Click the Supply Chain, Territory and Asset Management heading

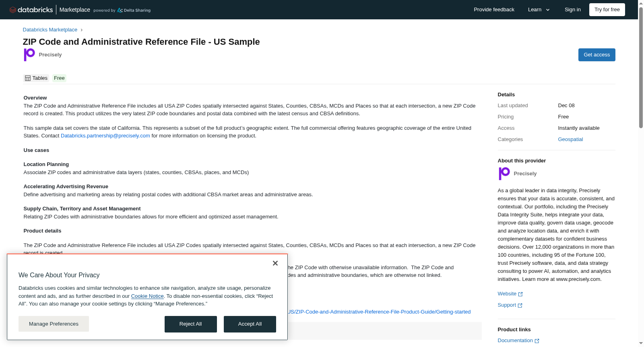[82, 209]
